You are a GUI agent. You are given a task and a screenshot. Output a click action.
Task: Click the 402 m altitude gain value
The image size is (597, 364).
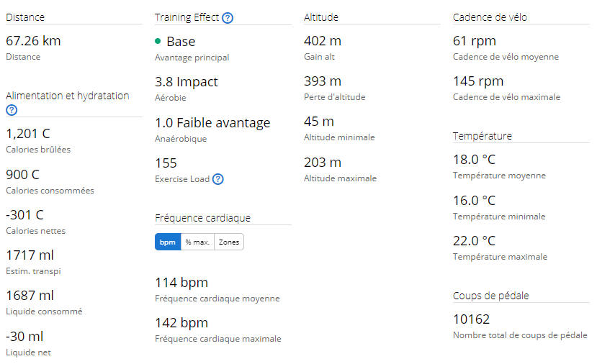pyautogui.click(x=323, y=41)
